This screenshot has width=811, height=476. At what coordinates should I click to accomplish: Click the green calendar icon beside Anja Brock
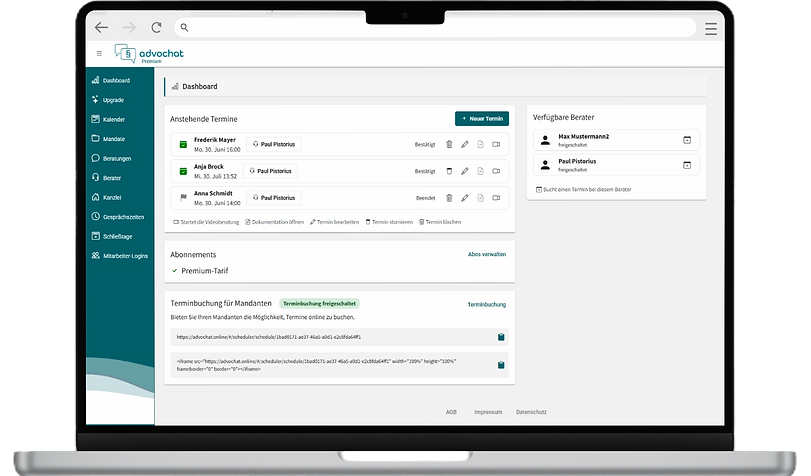tap(183, 171)
